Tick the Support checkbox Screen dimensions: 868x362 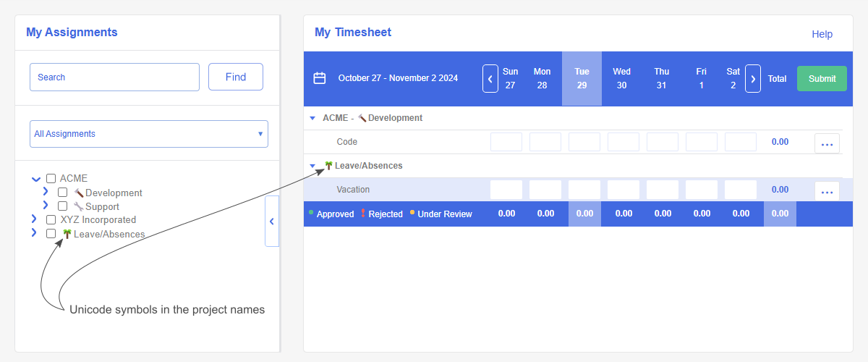[63, 206]
